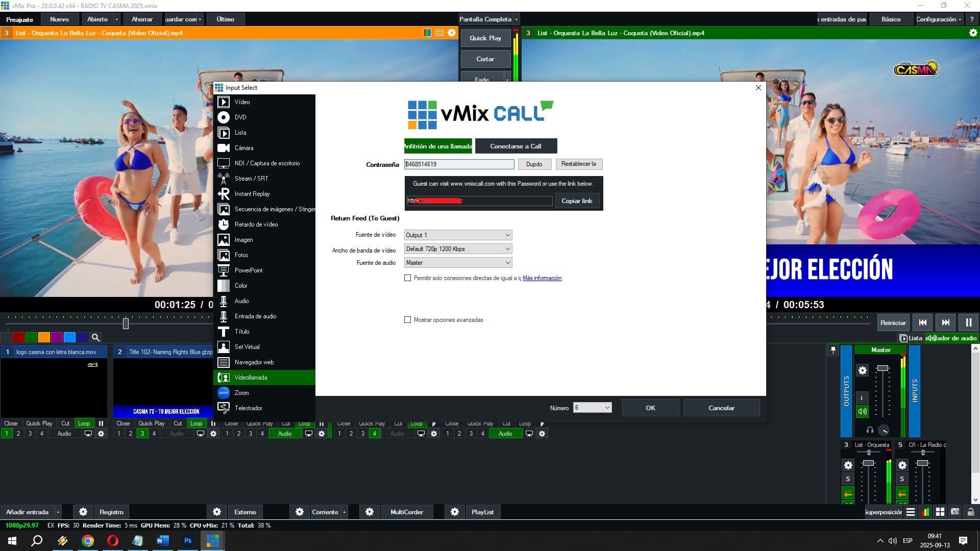The image size is (980, 551).
Task: Switch to Conectarse a Call tab
Action: 516,146
